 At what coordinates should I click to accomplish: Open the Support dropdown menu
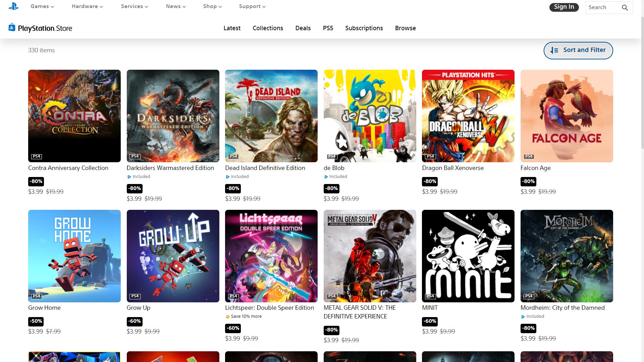coord(252,6)
